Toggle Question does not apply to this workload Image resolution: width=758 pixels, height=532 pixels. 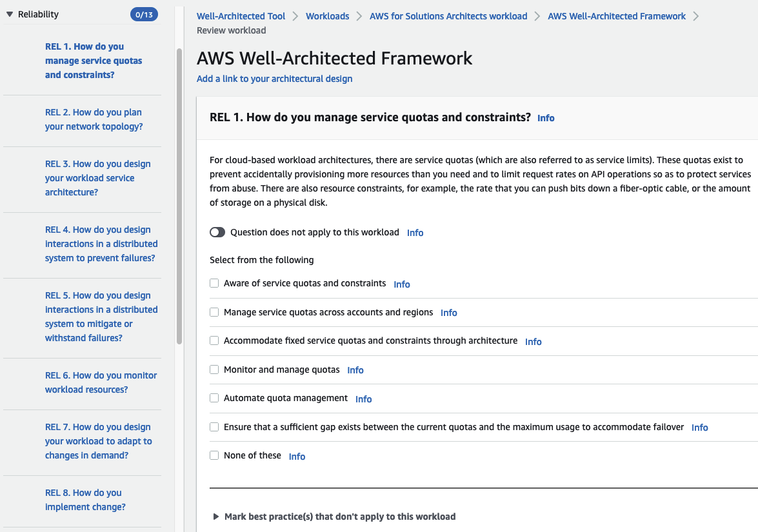217,232
